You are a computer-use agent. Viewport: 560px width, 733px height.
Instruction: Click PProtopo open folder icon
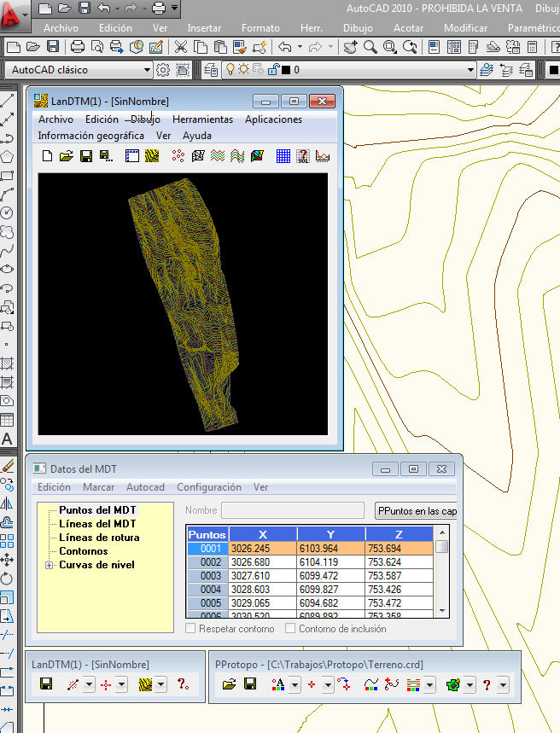tap(229, 685)
